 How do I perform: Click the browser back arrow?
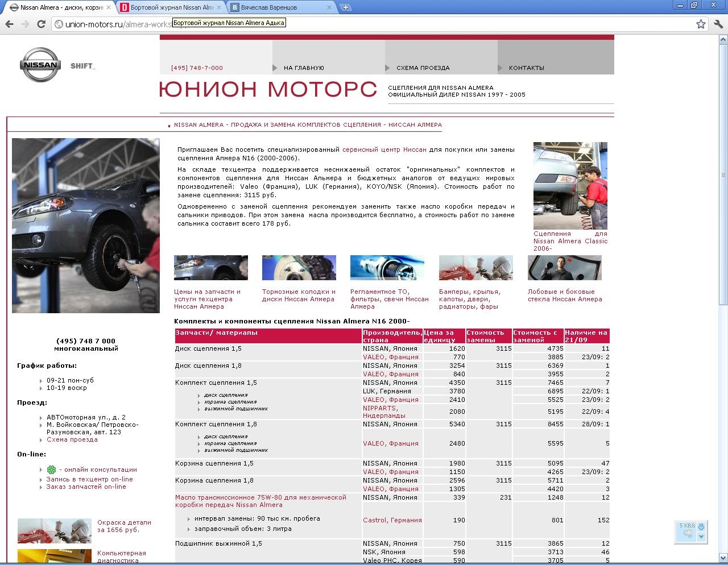pyautogui.click(x=9, y=24)
